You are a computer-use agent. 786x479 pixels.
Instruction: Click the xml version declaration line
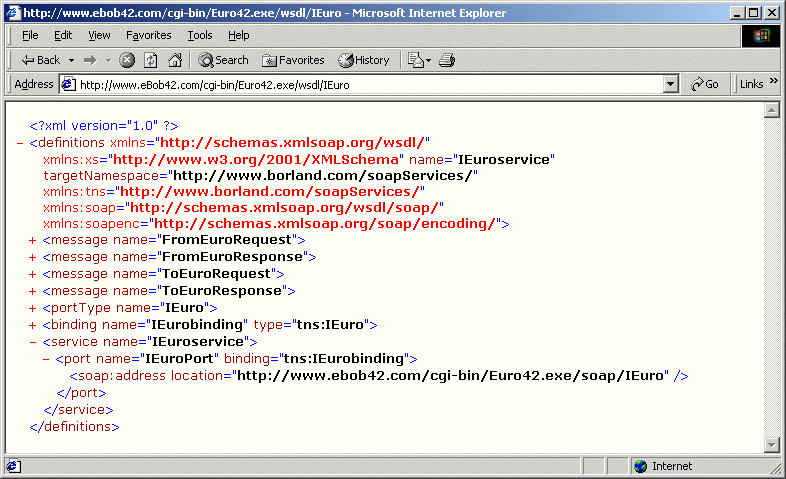pyautogui.click(x=104, y=126)
